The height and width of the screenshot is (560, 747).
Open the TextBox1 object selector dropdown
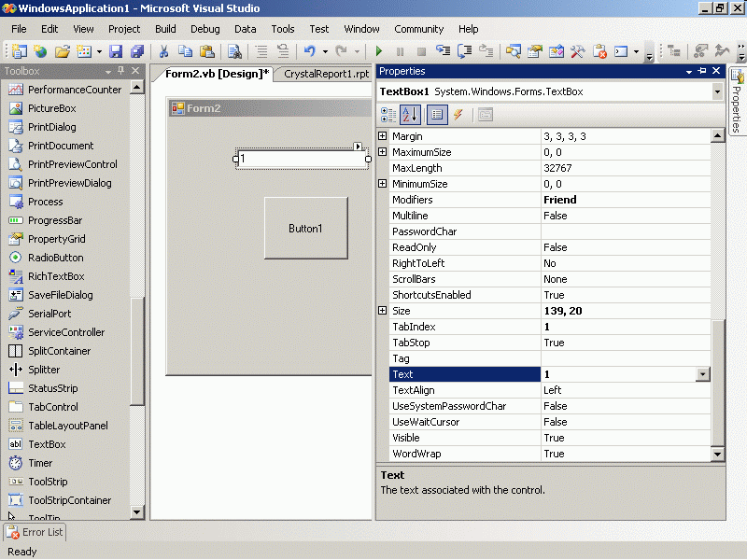717,91
